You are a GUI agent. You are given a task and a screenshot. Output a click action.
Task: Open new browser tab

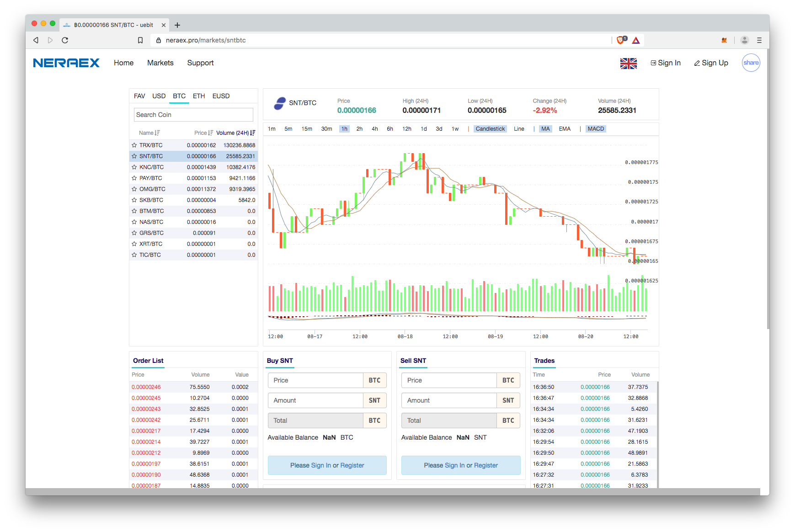[177, 25]
